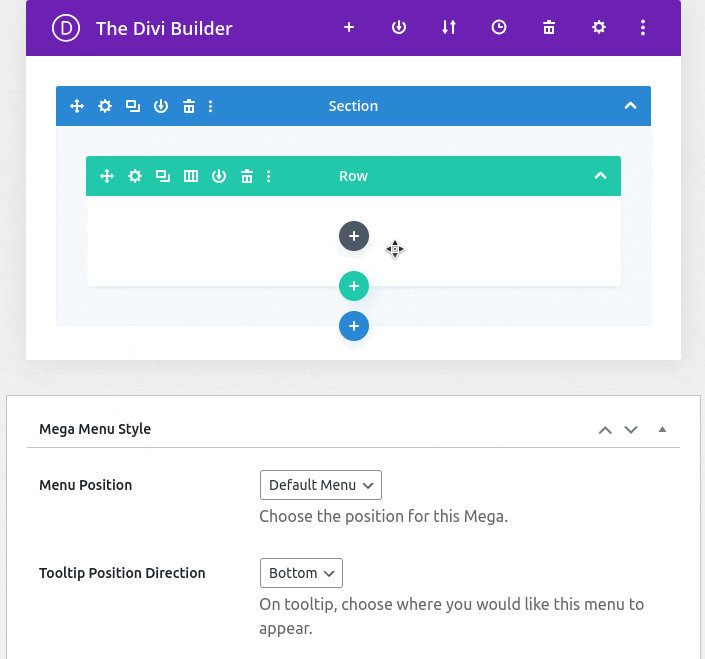Click 'The Divi Builder' title text

point(164,28)
